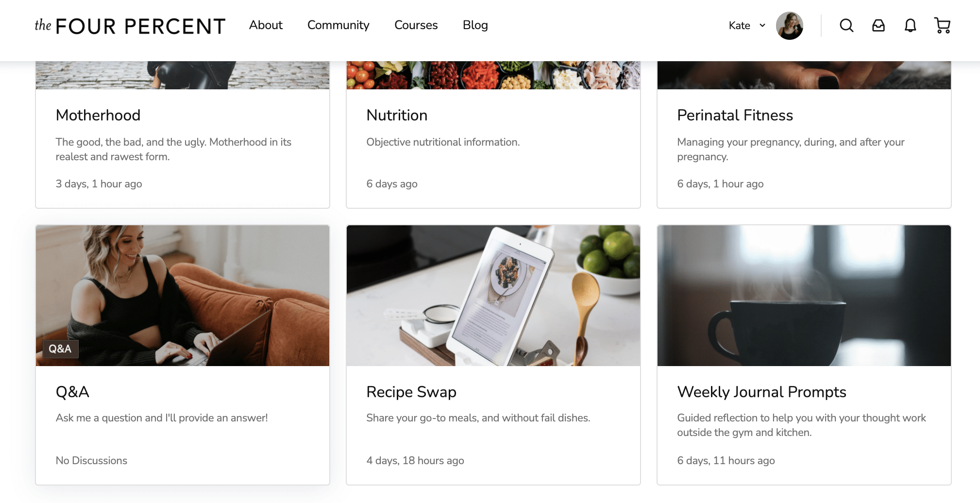Expand the Kate account dropdown arrow
980x503 pixels.
[762, 25]
